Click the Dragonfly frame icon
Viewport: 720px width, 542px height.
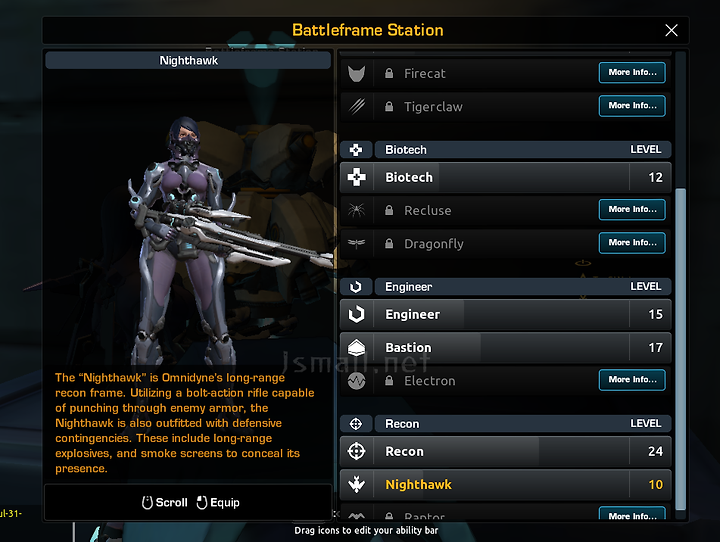356,243
